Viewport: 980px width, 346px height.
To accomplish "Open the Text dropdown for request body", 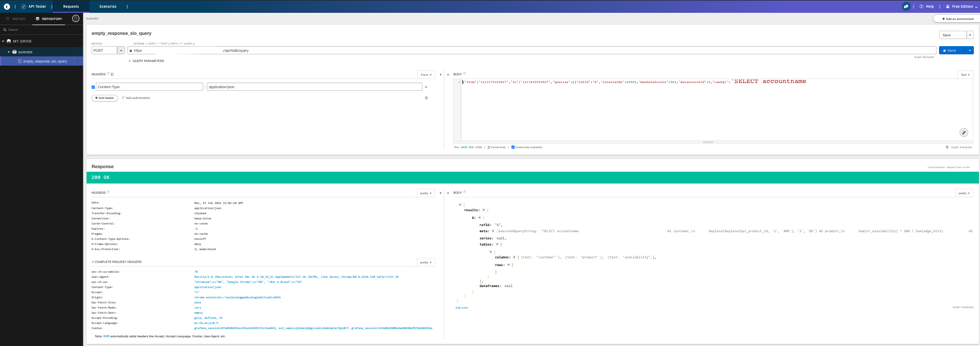I will 965,75.
